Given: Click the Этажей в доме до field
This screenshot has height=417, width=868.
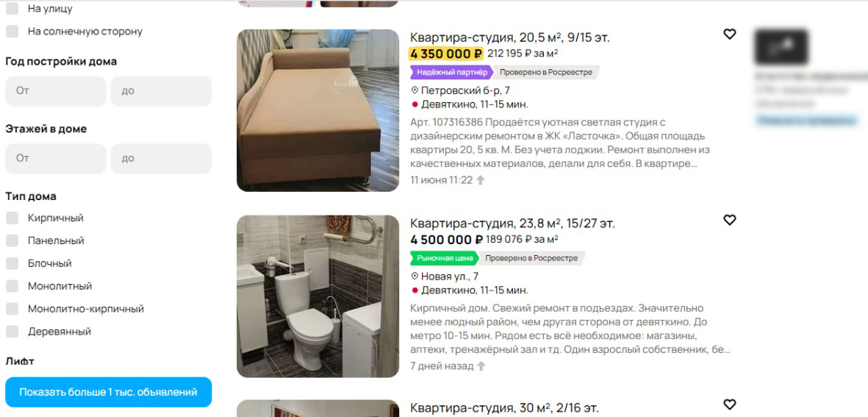Looking at the screenshot, I should coord(161,158).
